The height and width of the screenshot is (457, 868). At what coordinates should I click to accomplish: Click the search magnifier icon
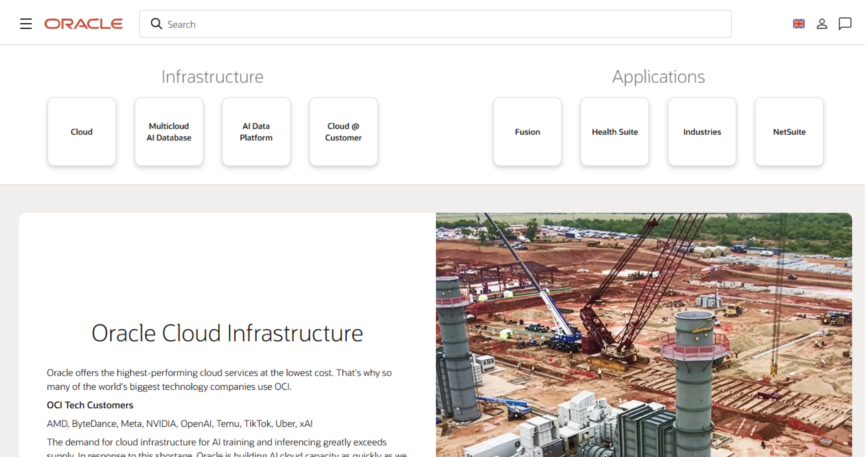[156, 24]
